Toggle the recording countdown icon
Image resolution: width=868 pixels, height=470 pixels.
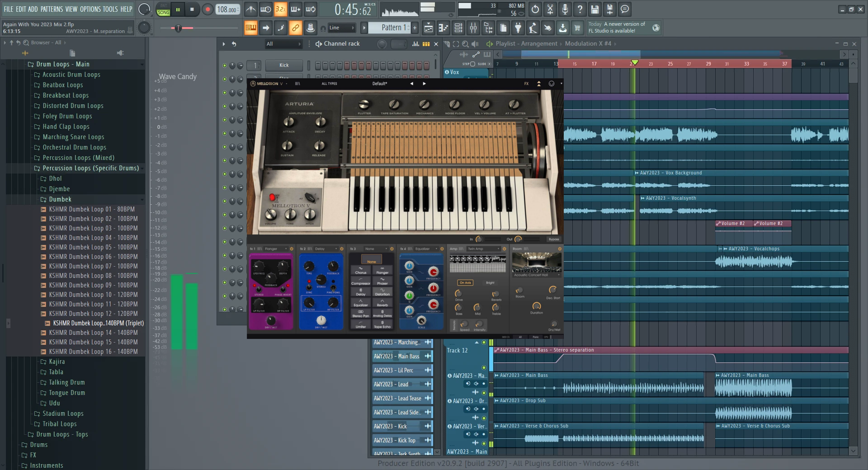pos(281,9)
